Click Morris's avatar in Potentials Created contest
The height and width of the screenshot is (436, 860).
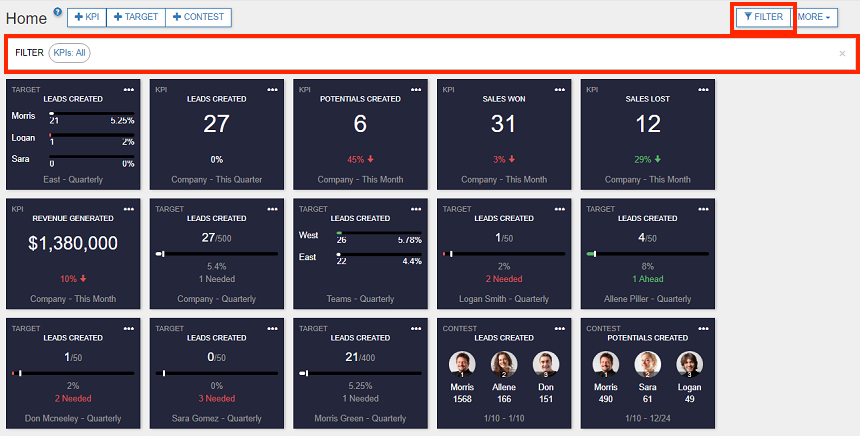pos(606,365)
